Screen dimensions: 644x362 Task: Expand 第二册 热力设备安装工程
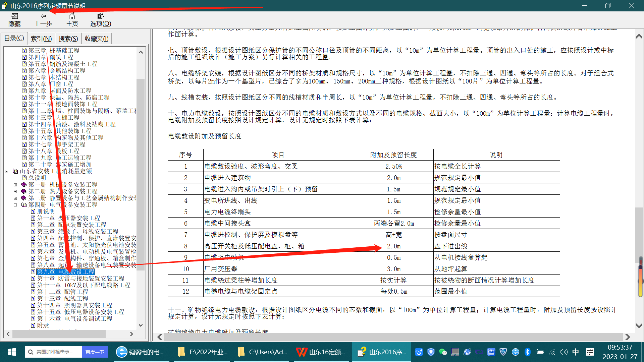click(15, 191)
